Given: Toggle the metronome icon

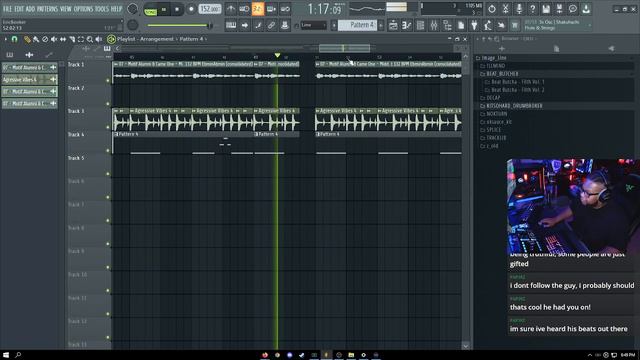Looking at the screenshot, I should click(231, 9).
